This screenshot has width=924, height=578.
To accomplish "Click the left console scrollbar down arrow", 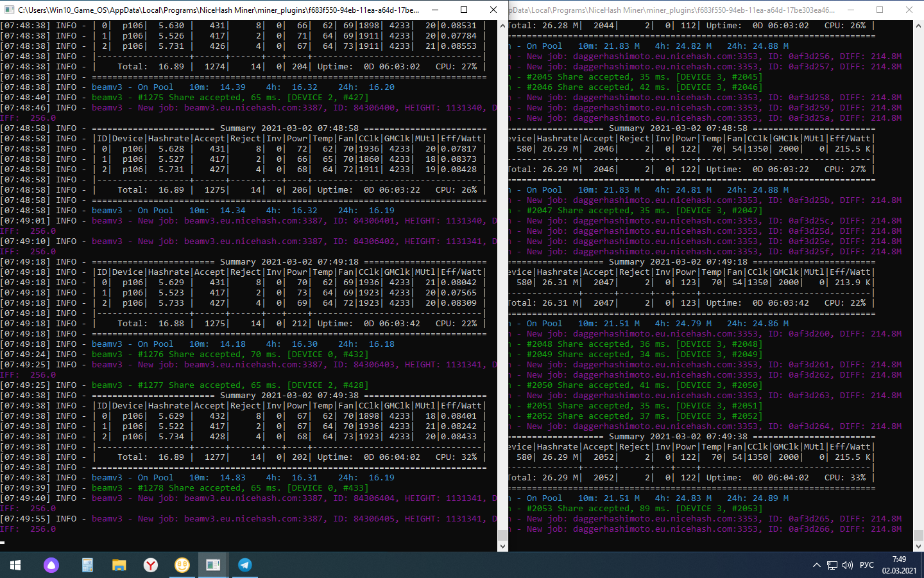I will pos(502,547).
